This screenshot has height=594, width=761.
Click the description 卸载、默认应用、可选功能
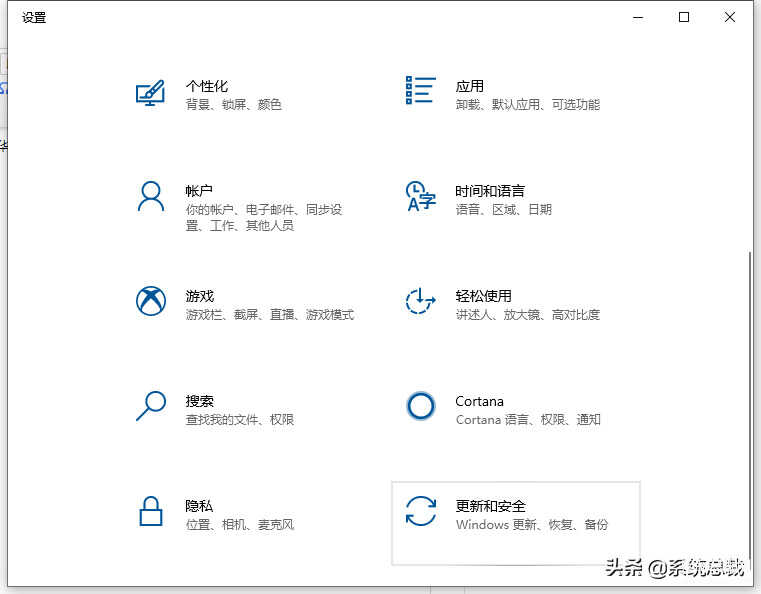coord(528,104)
